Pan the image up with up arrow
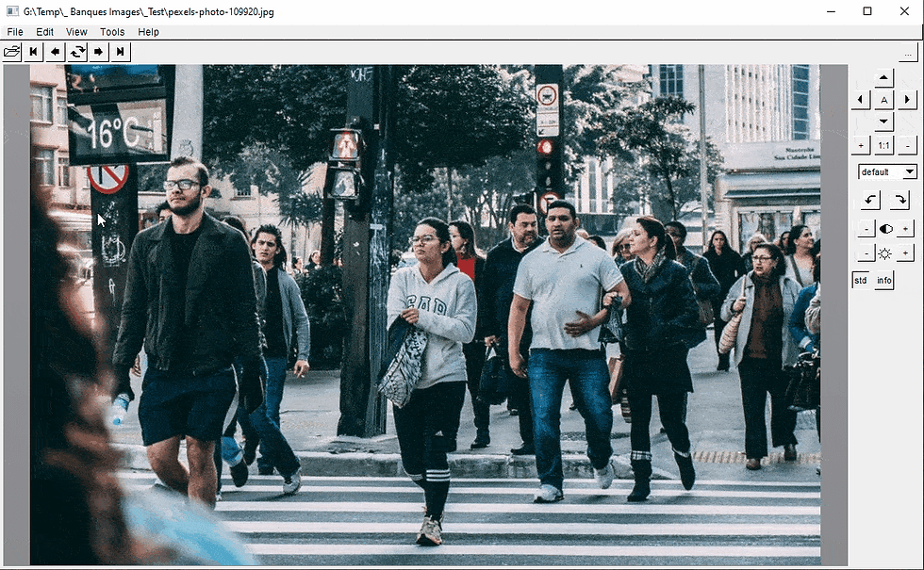Screen dimensions: 924x570 883,77
